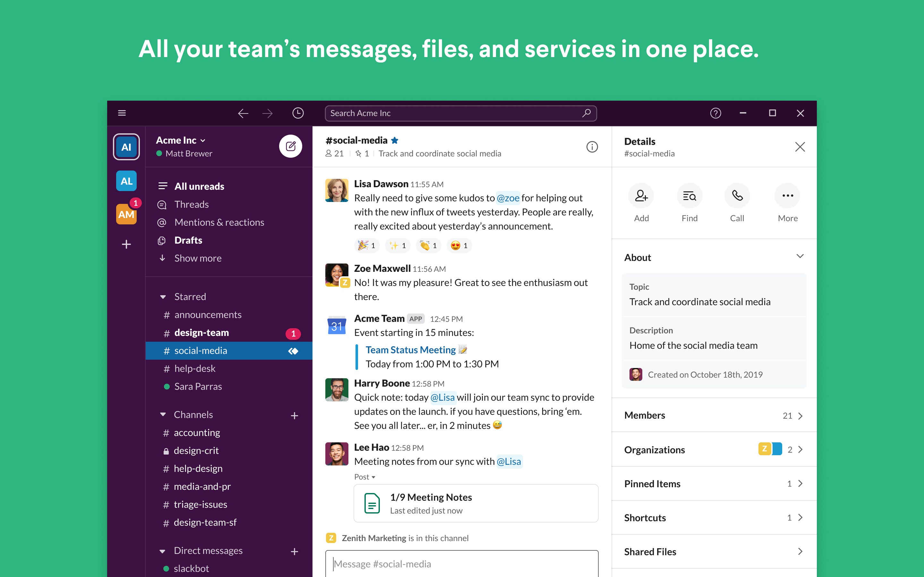The width and height of the screenshot is (924, 577).
Task: Open the More actions ellipsis icon
Action: click(787, 196)
